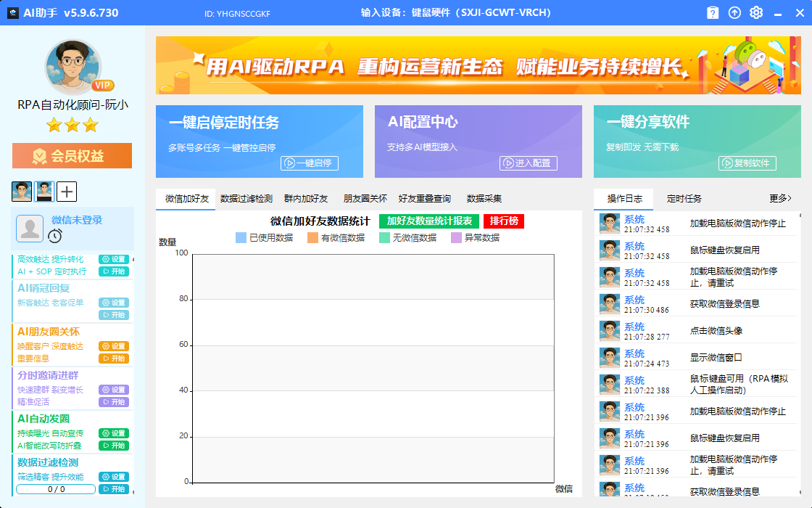Click the AI自动发圈 heading in sidebar
The width and height of the screenshot is (812, 508).
[x=43, y=419]
